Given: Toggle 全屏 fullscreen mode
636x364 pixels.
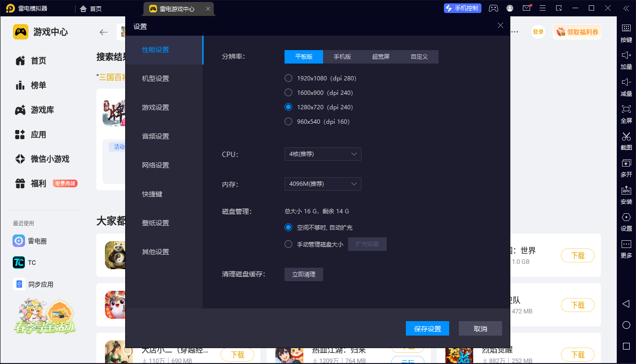Looking at the screenshot, I should pos(626,114).
